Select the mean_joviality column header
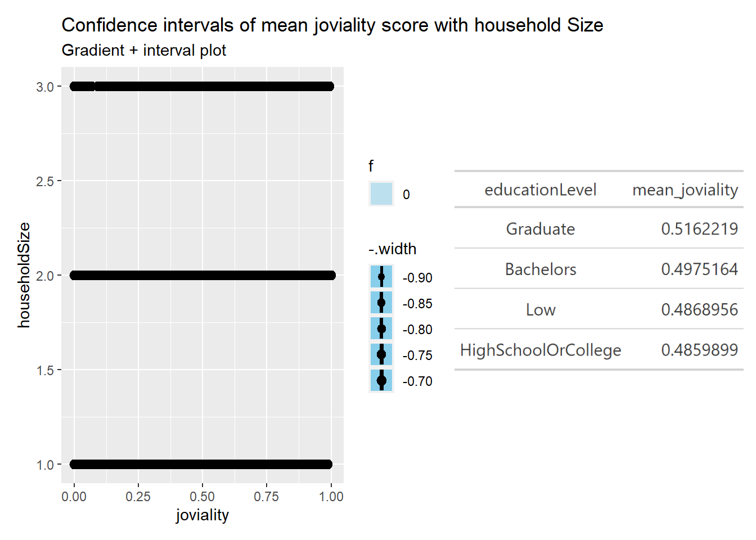 pyautogui.click(x=685, y=190)
